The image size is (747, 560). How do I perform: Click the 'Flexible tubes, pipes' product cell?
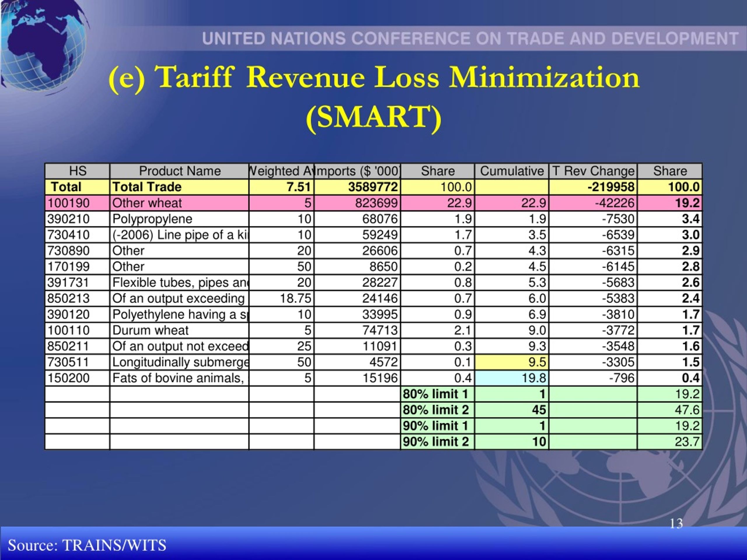(179, 282)
